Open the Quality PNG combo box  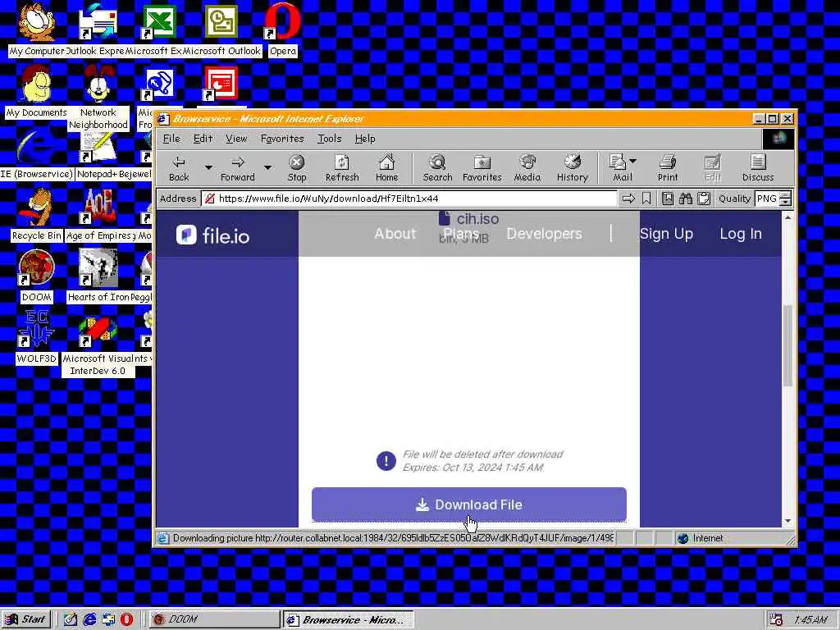pos(767,199)
